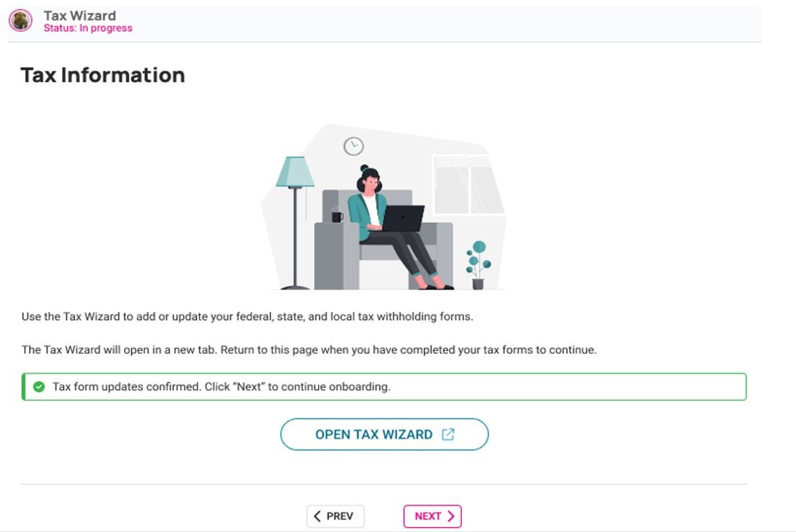796x532 pixels.
Task: Go to next onboarding step
Action: coord(432,516)
